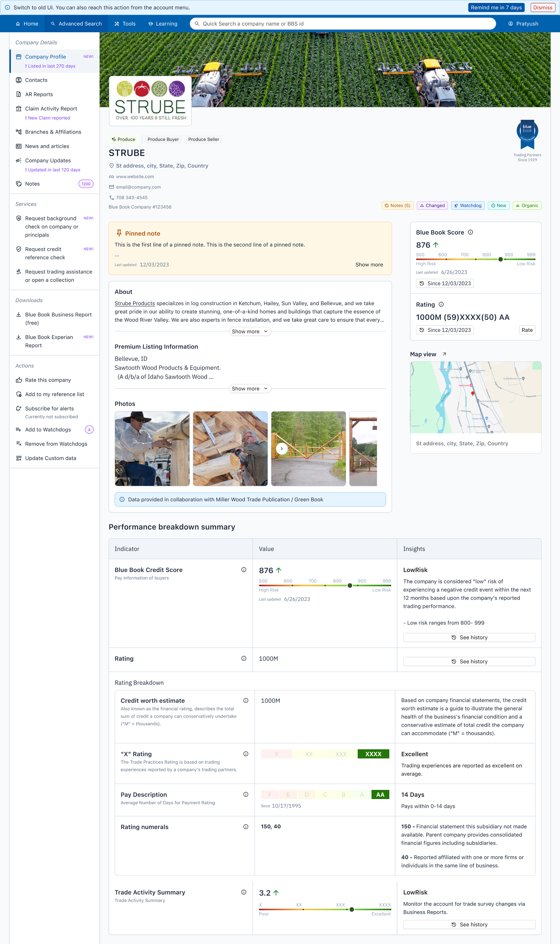Download Blue Book Business Report (free)
Screen dimensions: 560x944
(54, 319)
